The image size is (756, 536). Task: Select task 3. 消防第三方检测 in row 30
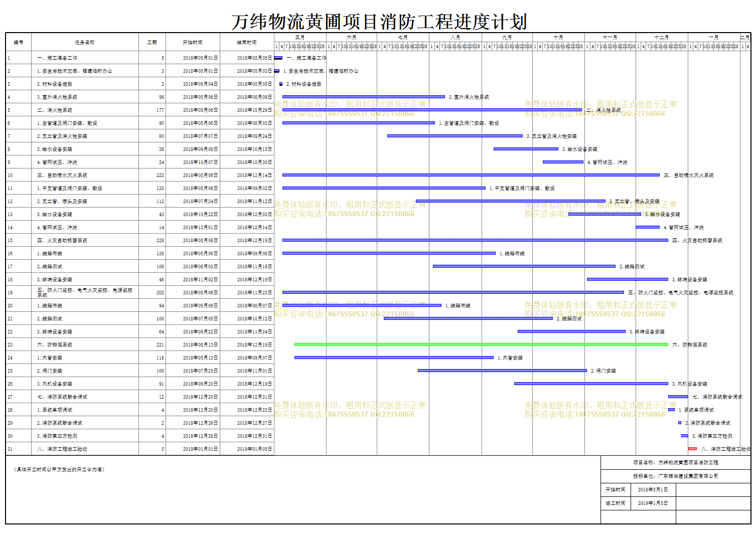[x=57, y=436]
